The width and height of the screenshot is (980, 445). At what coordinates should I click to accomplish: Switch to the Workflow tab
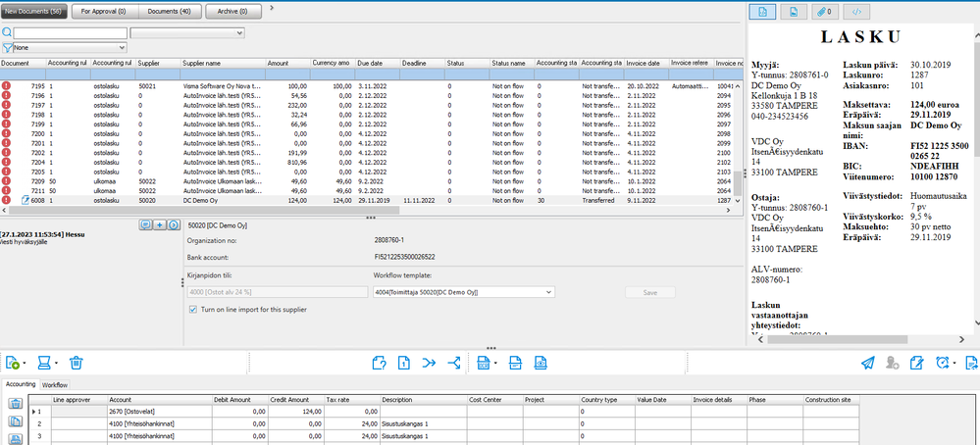tap(55, 385)
